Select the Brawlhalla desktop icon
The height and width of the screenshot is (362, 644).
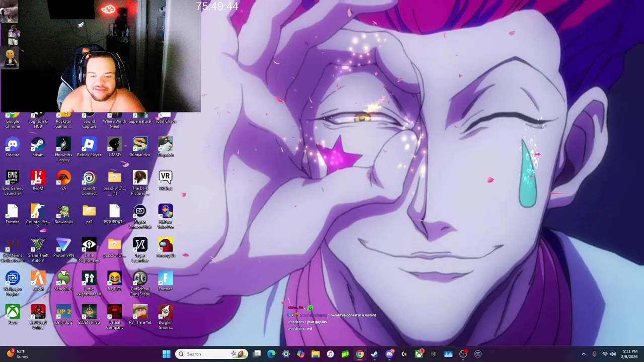(63, 215)
